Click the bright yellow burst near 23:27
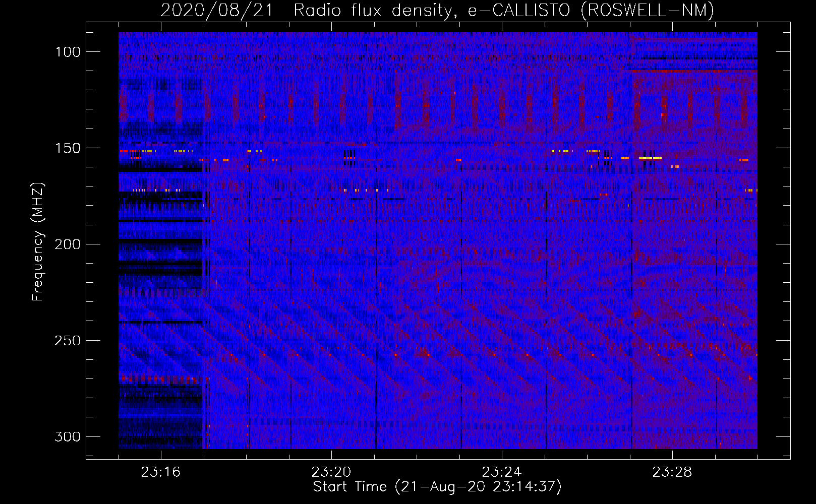 click(650, 158)
